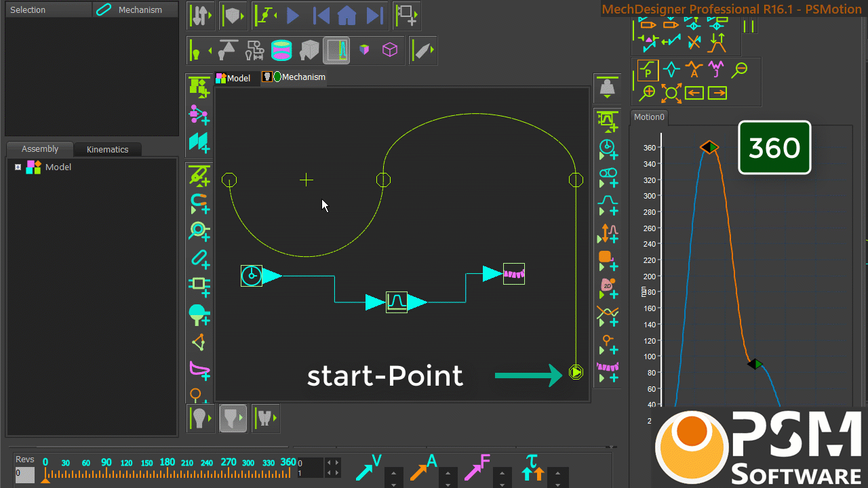
Task: Click the Home position icon
Action: click(347, 16)
